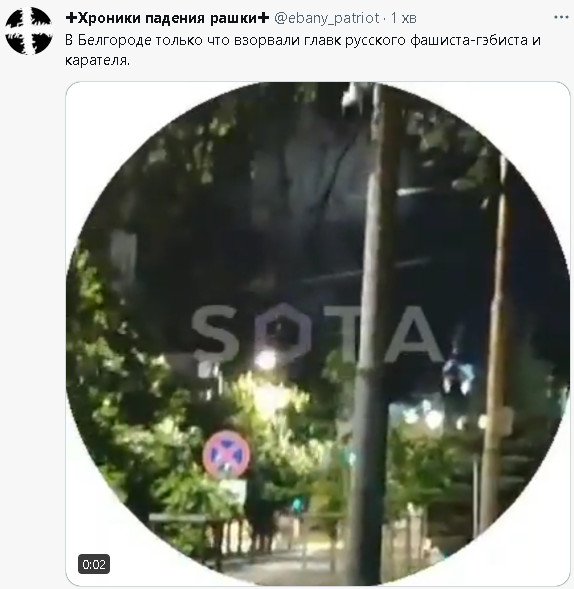Click the @ebany_patriot handle
The width and height of the screenshot is (574, 589).
coord(327,18)
